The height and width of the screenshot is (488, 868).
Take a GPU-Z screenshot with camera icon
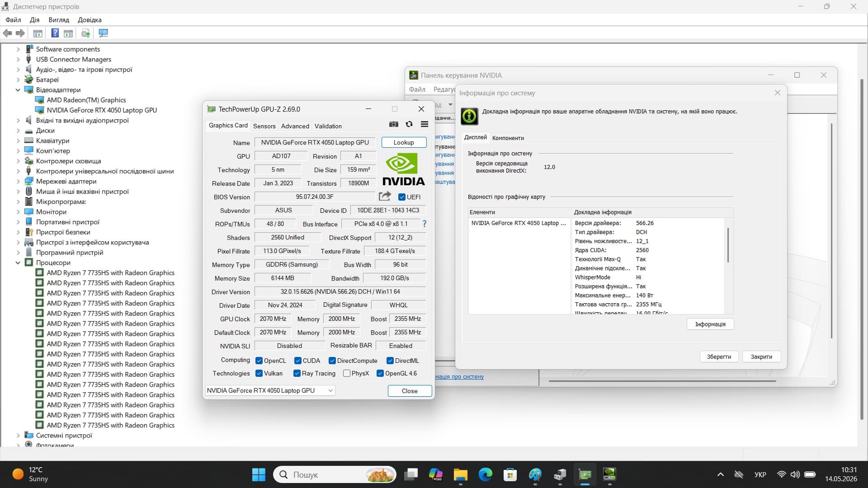(x=394, y=124)
